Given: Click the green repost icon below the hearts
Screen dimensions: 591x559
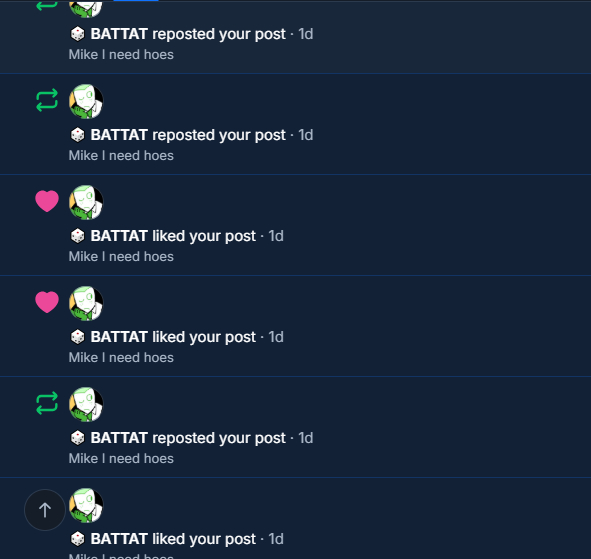Looking at the screenshot, I should pos(47,403).
